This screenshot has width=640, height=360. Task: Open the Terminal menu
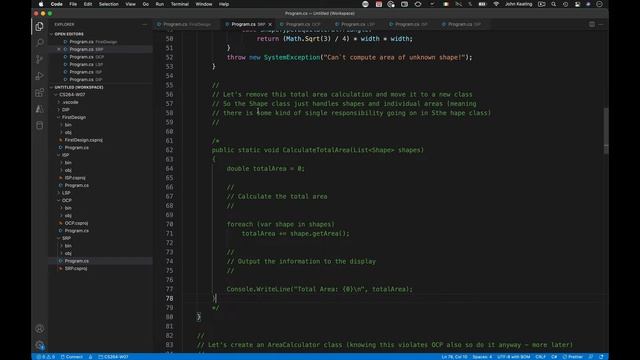pyautogui.click(x=180, y=4)
